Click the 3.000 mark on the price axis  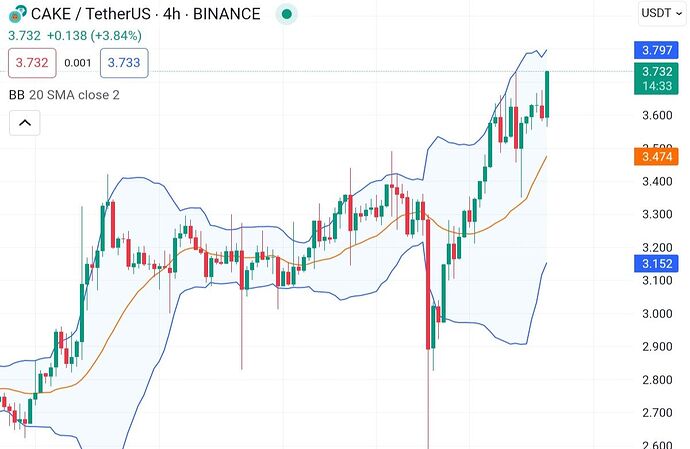click(x=657, y=314)
